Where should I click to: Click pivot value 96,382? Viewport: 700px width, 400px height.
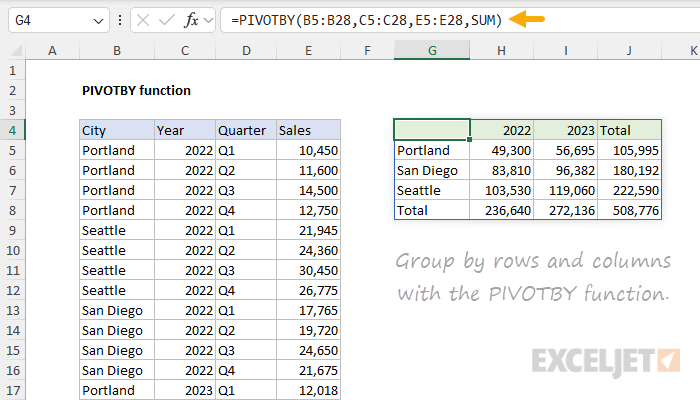pos(566,171)
